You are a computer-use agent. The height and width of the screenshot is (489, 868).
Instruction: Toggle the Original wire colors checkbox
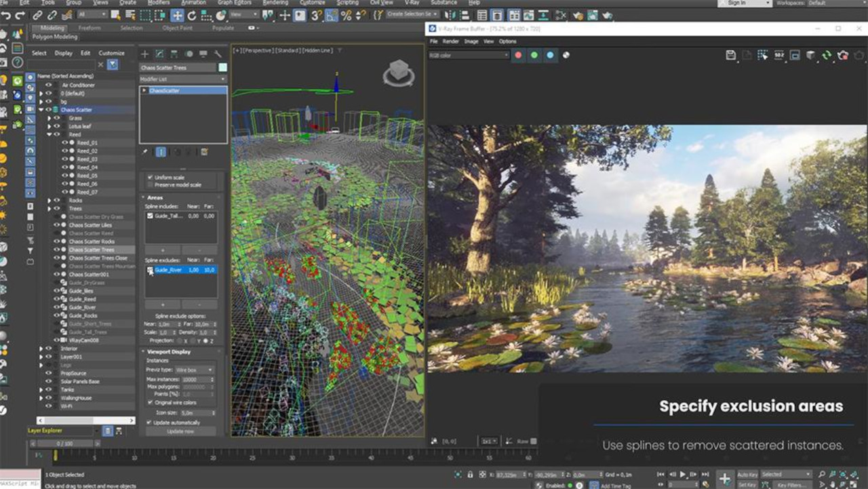click(x=151, y=402)
